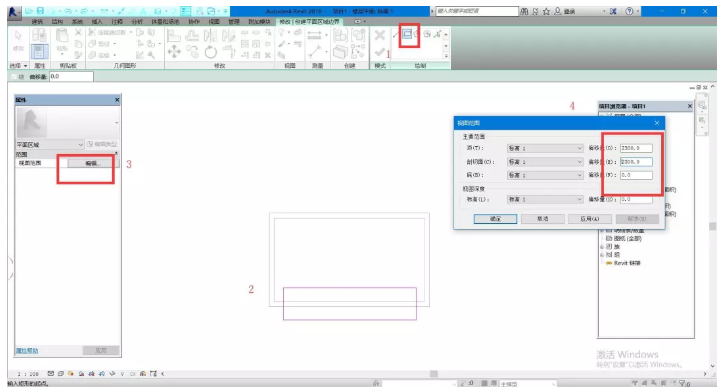Click the Paste clipboard icon
The image size is (726, 392).
point(61,36)
